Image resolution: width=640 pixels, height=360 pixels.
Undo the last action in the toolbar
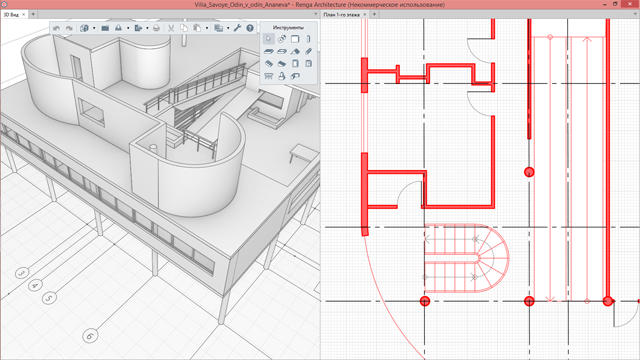tap(57, 28)
